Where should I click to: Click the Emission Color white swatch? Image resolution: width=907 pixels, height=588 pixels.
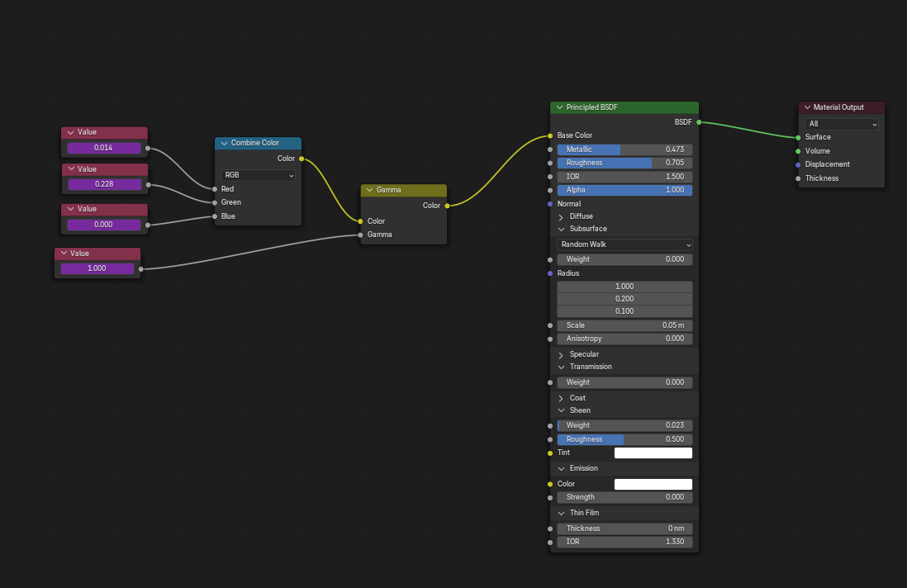point(653,485)
